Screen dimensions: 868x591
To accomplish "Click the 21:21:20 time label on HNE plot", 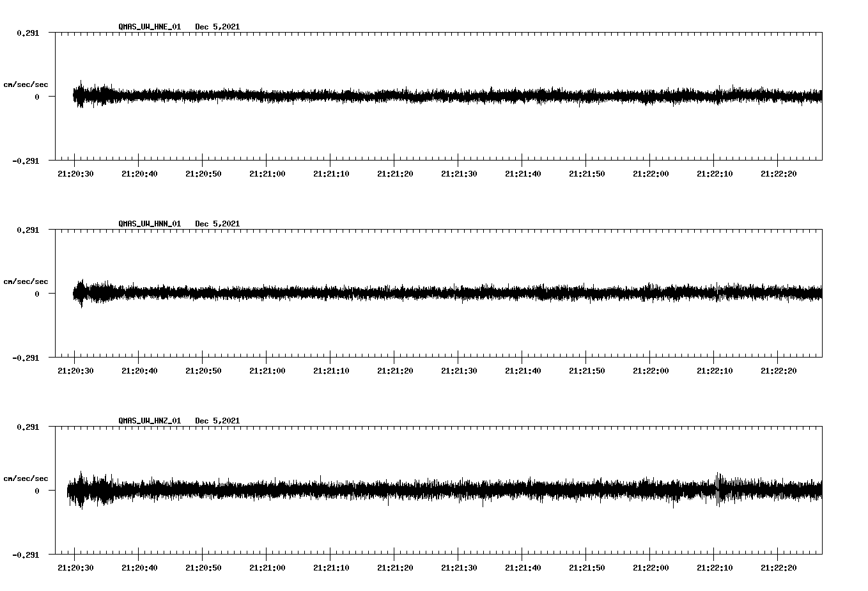I will (x=395, y=174).
